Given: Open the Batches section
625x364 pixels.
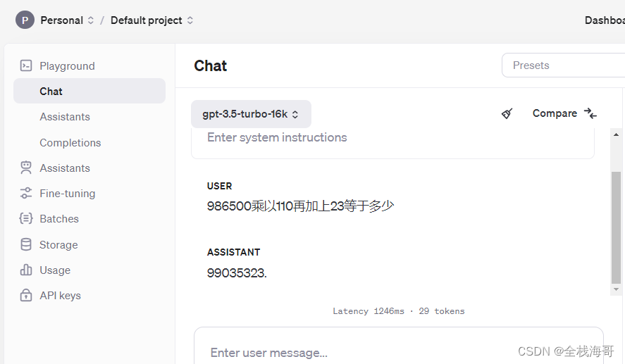Looking at the screenshot, I should 59,219.
